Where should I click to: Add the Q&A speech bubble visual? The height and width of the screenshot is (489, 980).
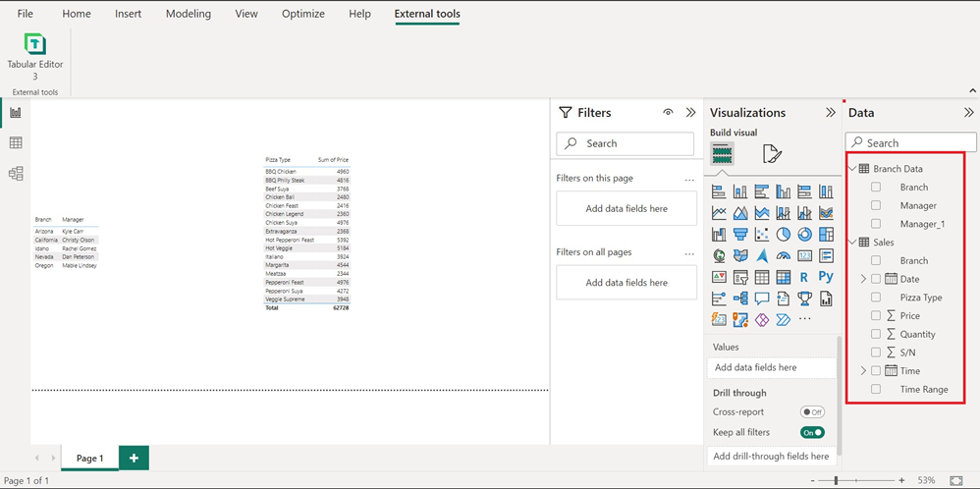point(762,299)
